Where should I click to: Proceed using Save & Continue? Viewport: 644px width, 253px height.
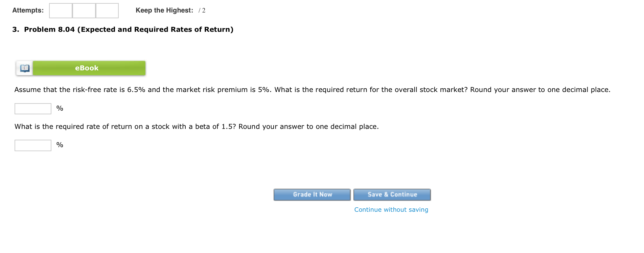[x=391, y=194]
